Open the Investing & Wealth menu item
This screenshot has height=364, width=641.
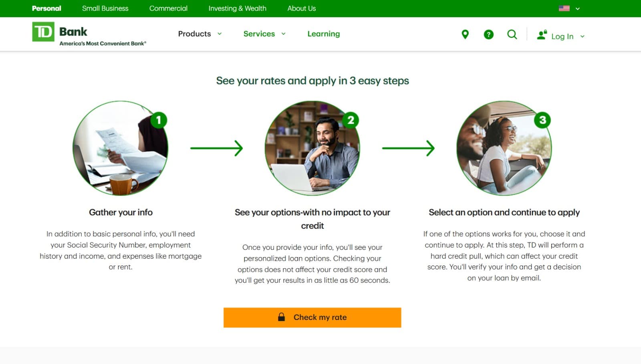tap(237, 8)
